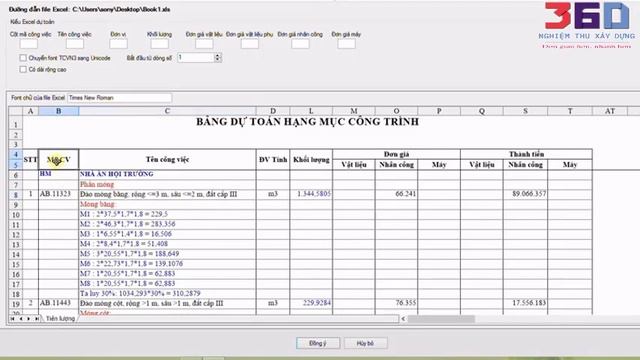Click the Tên công việc header cell
The height and width of the screenshot is (360, 640).
167,159
